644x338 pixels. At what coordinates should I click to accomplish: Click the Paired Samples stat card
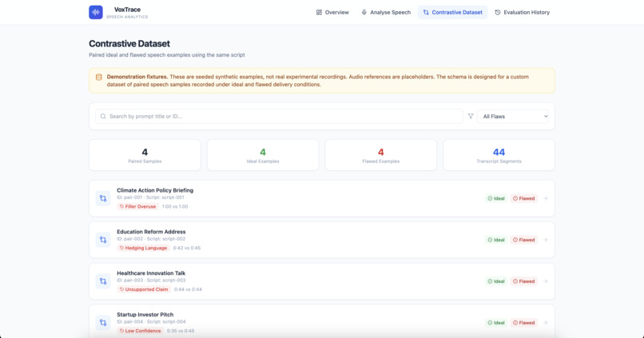click(x=145, y=155)
